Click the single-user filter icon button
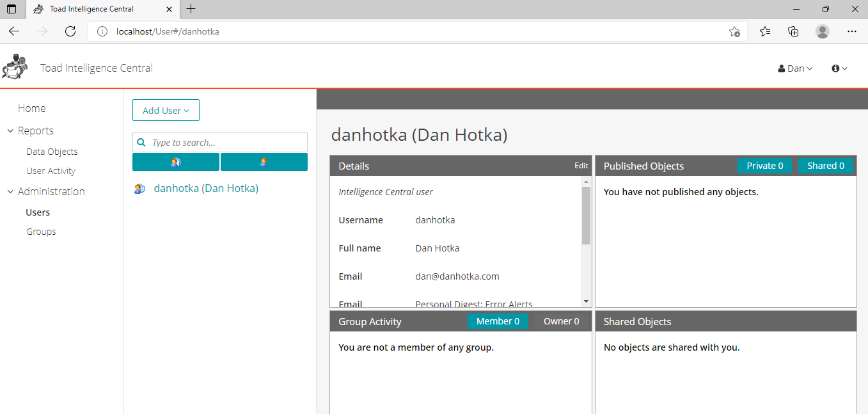 pyautogui.click(x=264, y=162)
